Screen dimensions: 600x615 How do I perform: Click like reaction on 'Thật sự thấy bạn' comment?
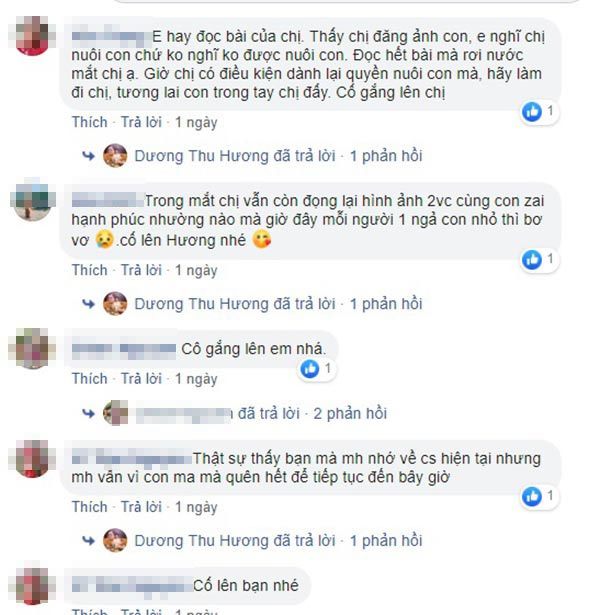[x=532, y=497]
